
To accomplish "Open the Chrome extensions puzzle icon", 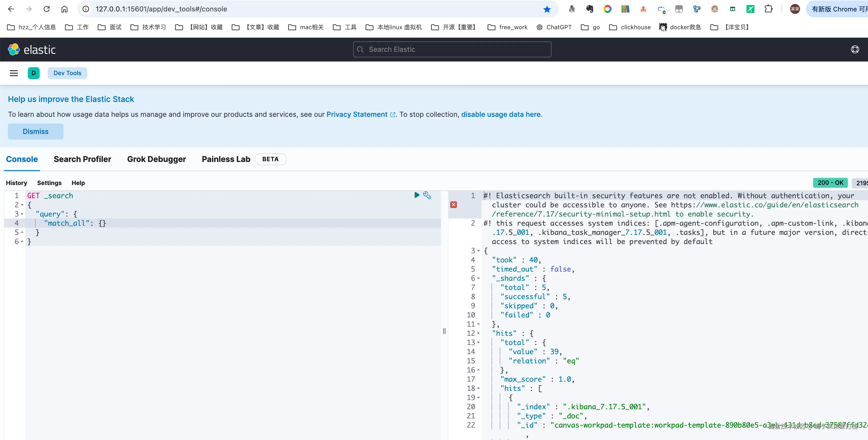I will tap(768, 9).
